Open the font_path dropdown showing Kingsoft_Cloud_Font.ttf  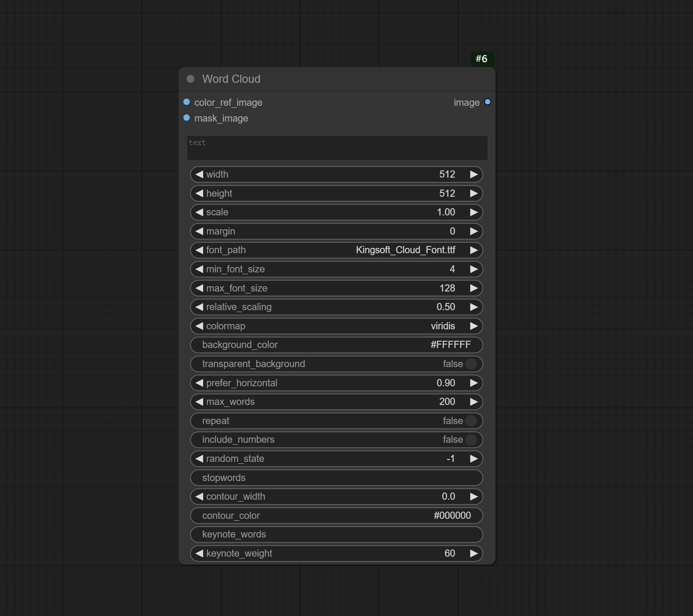click(x=336, y=250)
